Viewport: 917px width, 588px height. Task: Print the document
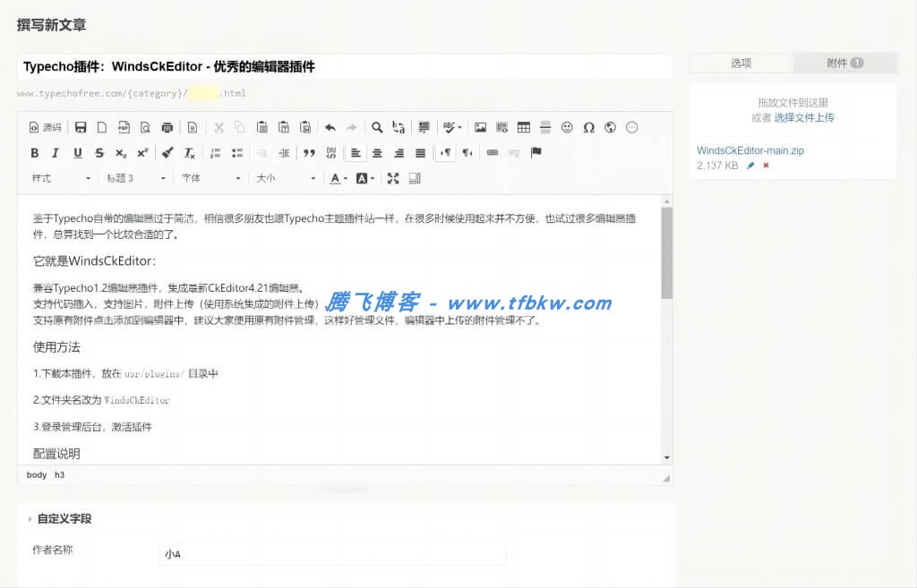167,126
